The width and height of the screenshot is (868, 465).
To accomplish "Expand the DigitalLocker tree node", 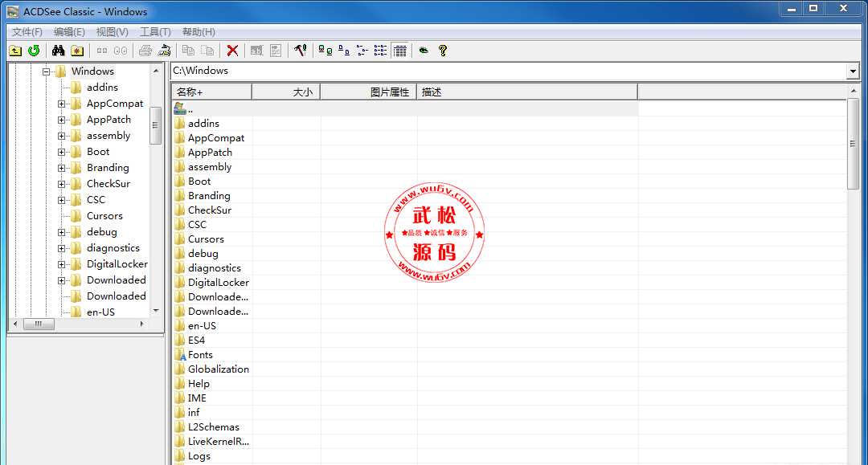I will tap(61, 264).
